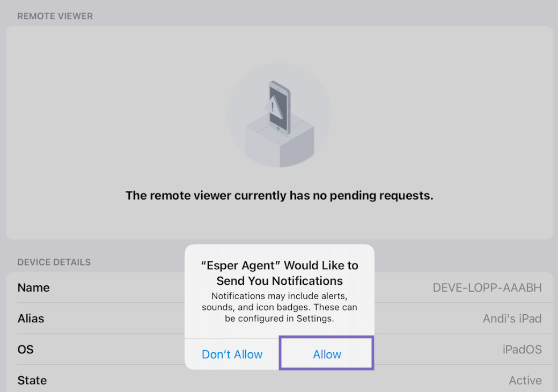Select the OS value iPadOS
This screenshot has height=392, width=558.
click(522, 349)
